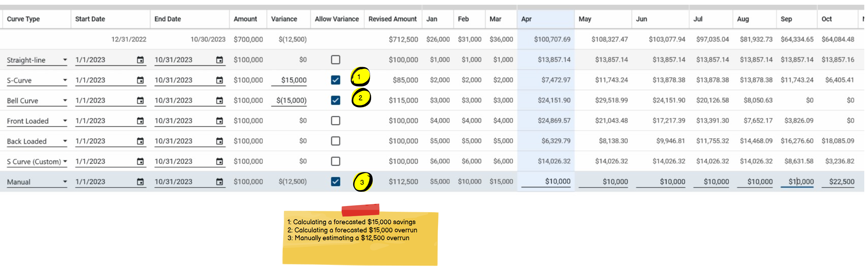The width and height of the screenshot is (868, 268).
Task: Enable Allow Variance for Straight-line row
Action: coord(335,60)
